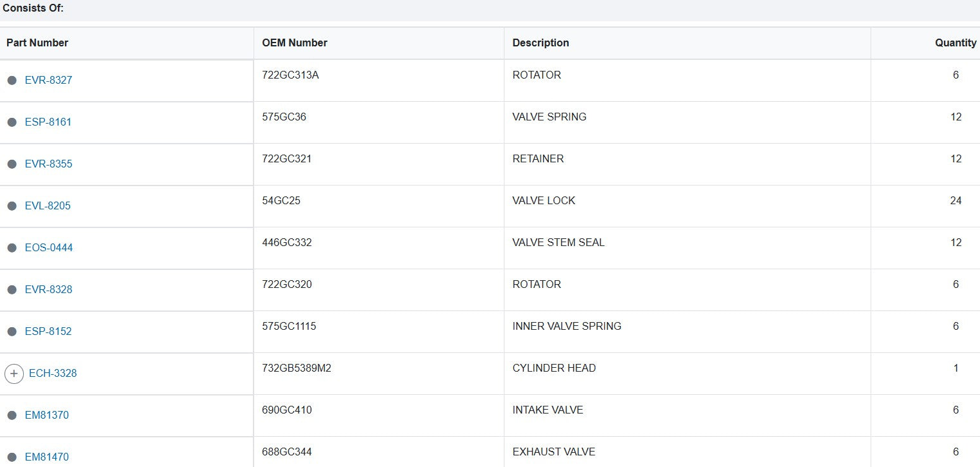This screenshot has width=980, height=467.
Task: Click the Part Number column header
Action: tap(37, 43)
